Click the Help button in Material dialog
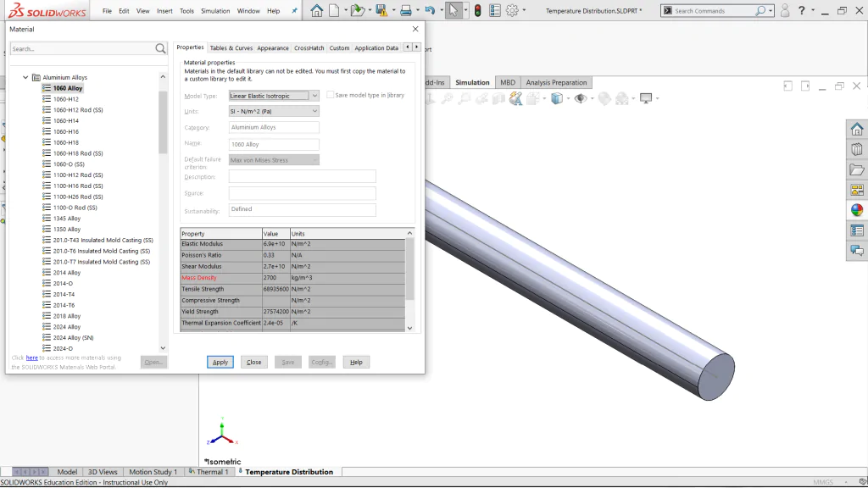The image size is (868, 488). pyautogui.click(x=356, y=363)
